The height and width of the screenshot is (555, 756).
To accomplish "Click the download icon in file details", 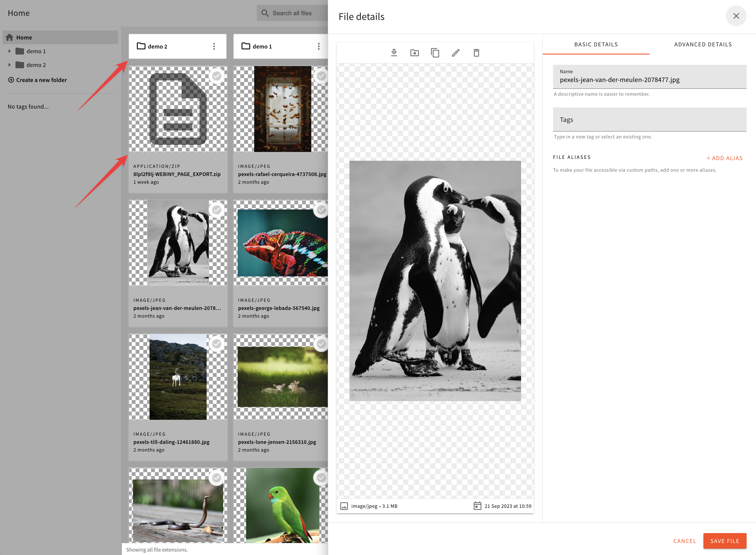I will pos(394,53).
